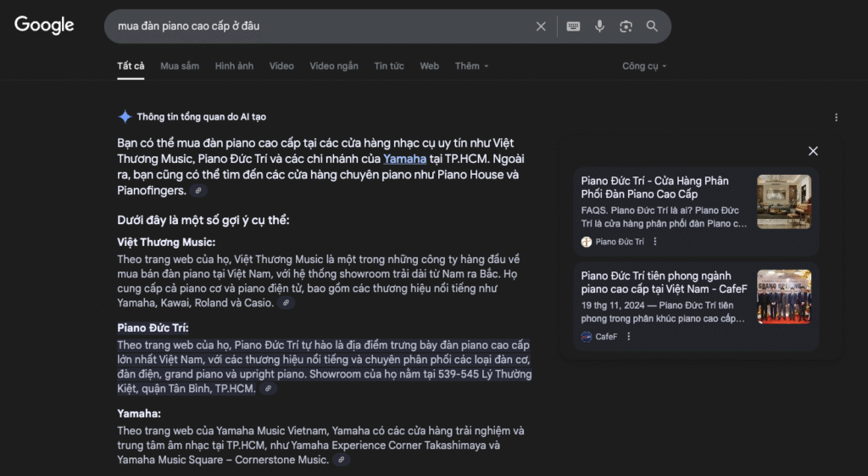Open Piano Đức Trí - Cửa Hàng Phân Phối link
Screen dimensions: 868x476
tap(655, 188)
